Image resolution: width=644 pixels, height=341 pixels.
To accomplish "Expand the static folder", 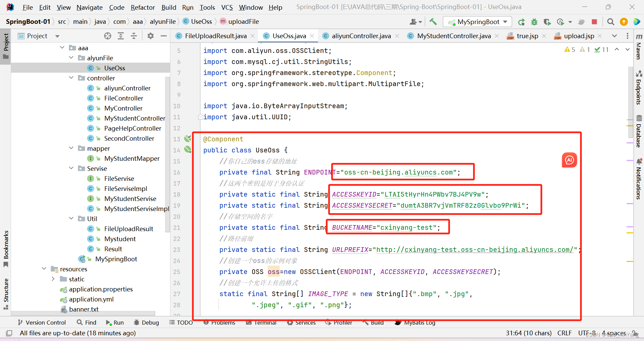I will (x=53, y=279).
